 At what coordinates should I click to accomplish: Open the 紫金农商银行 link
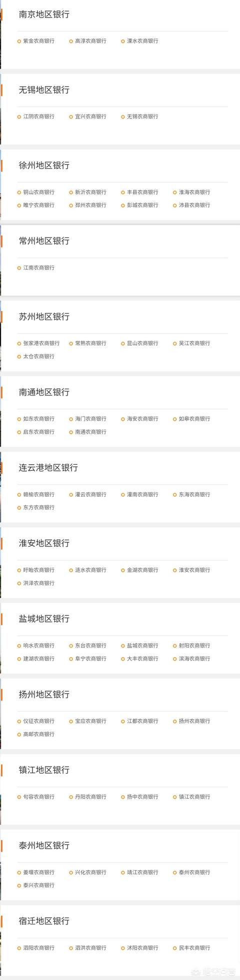point(39,41)
